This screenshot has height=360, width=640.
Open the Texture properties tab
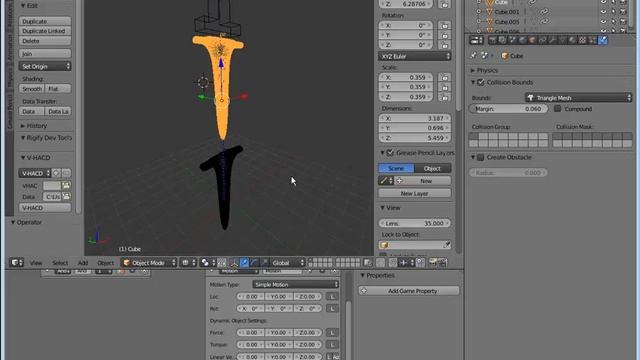[582, 40]
